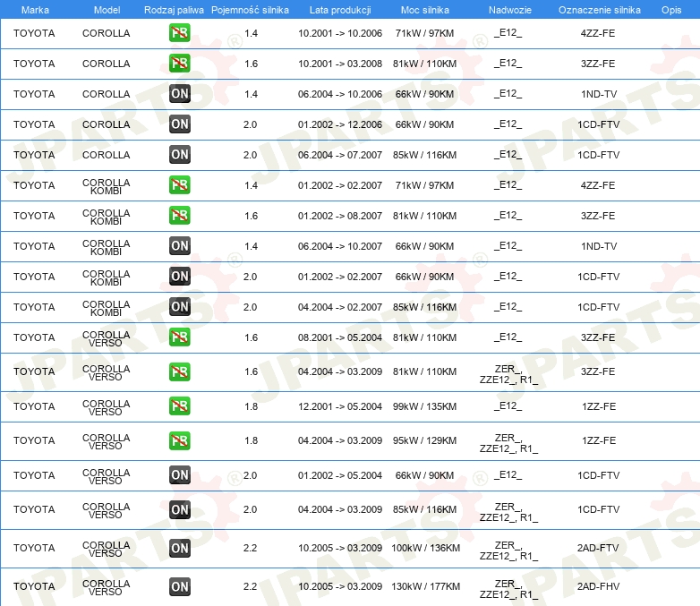Click the ON diesel icon in the Corolla Verso 2AD-FHV row
The image size is (700, 606).
[x=179, y=586]
